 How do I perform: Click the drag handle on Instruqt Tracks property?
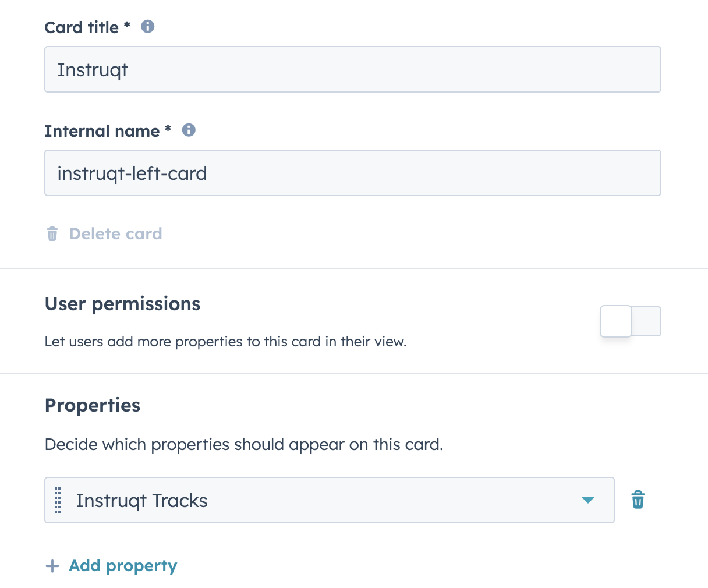click(58, 500)
